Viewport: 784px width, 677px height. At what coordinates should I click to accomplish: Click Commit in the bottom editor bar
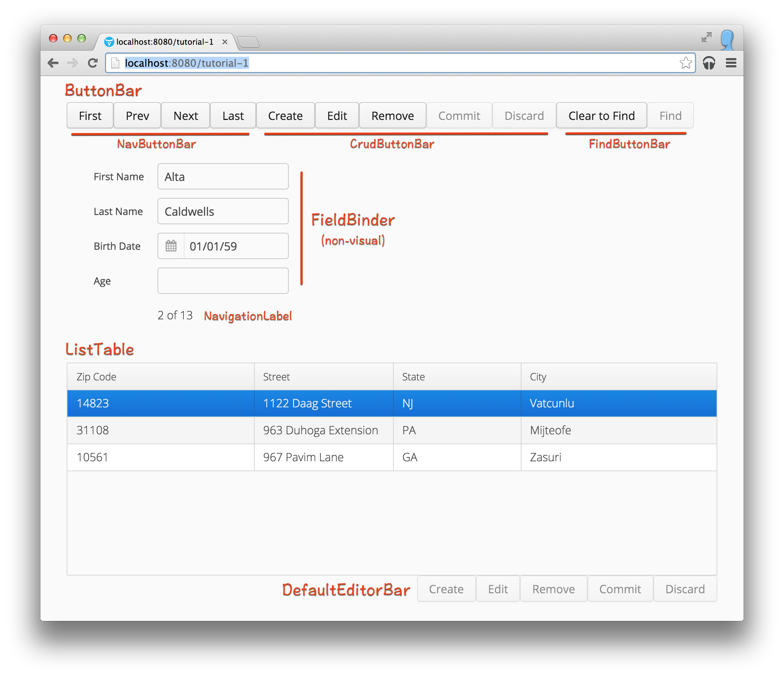pos(620,589)
